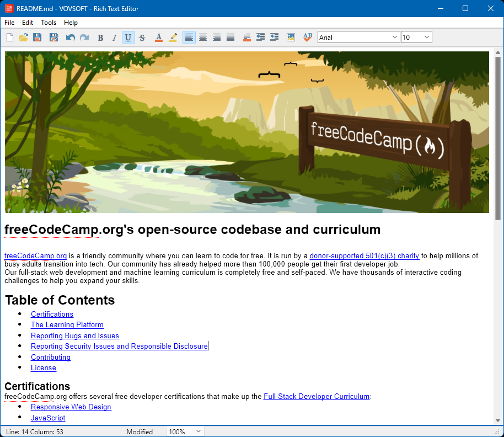Click the License link
The height and width of the screenshot is (437, 504).
coord(44,368)
